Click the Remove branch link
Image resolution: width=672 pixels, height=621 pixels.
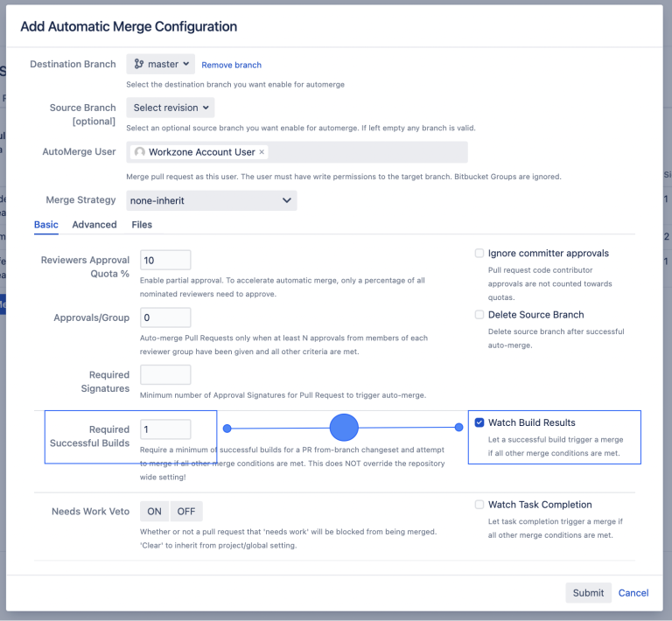[x=231, y=65]
